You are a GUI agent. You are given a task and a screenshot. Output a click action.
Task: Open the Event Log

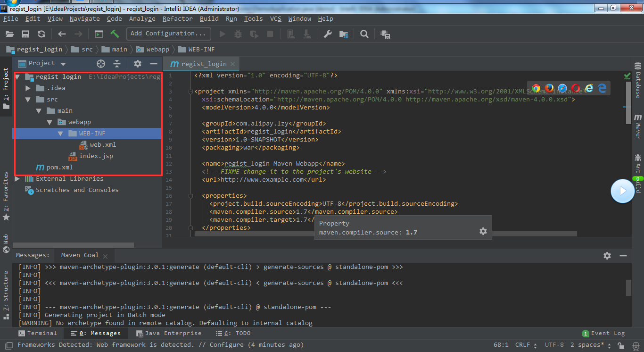click(x=603, y=333)
